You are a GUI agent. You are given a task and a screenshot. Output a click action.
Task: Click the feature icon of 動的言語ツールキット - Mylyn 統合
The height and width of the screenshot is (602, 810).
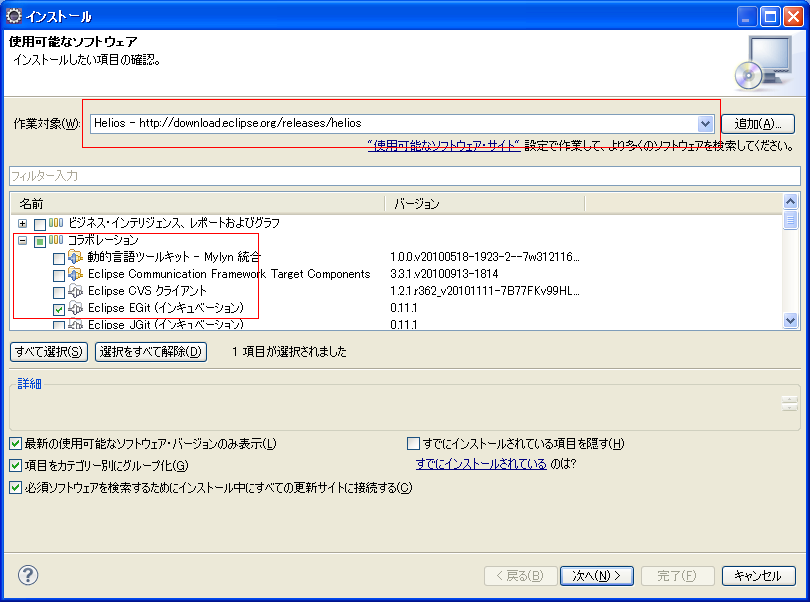[x=75, y=256]
